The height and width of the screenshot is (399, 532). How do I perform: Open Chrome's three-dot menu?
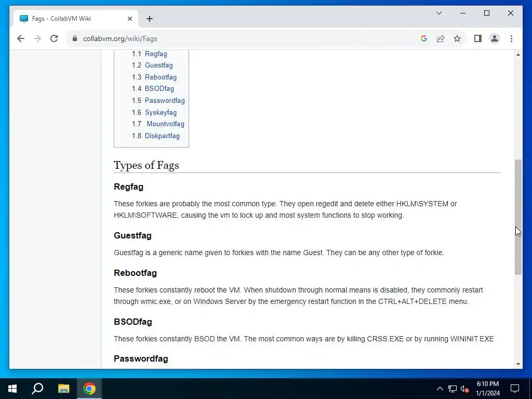point(511,38)
